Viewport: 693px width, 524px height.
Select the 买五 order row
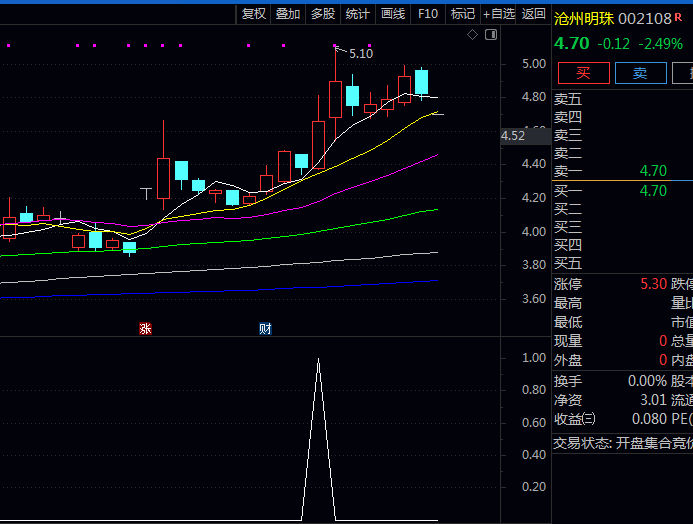tap(622, 263)
